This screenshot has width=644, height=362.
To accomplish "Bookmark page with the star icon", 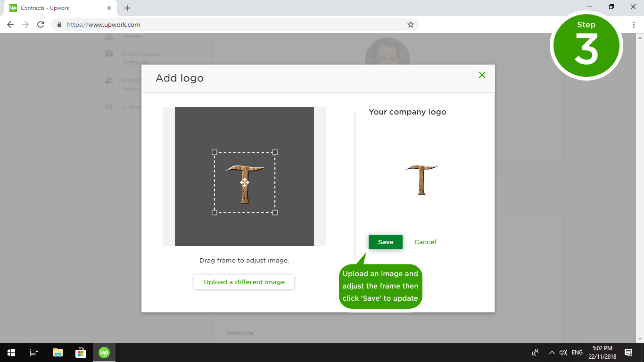I will [x=410, y=25].
